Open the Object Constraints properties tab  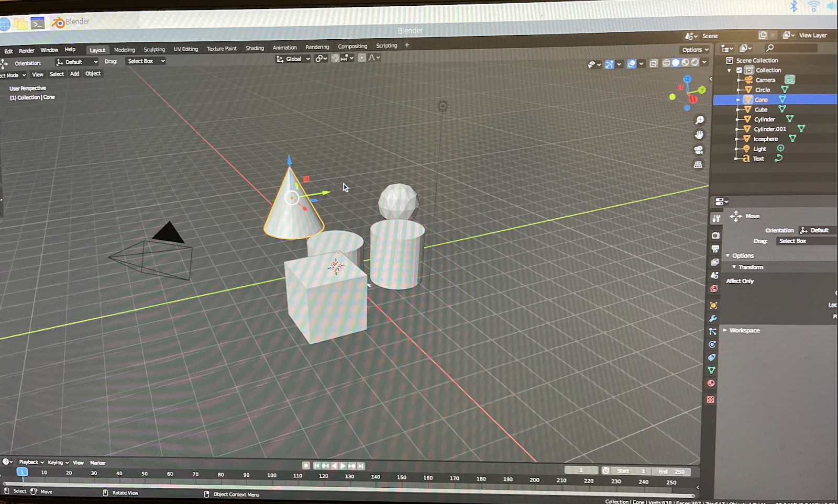(712, 357)
